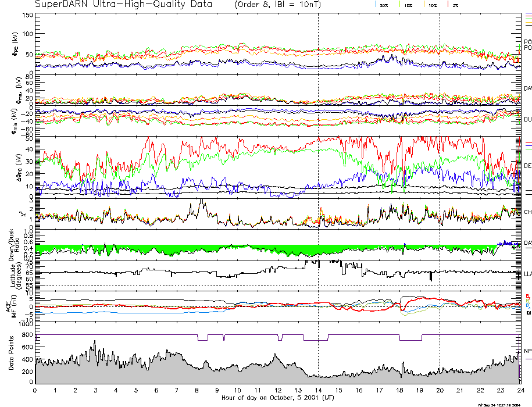
Task: Click the red 5% legend marker
Action: 447,5
